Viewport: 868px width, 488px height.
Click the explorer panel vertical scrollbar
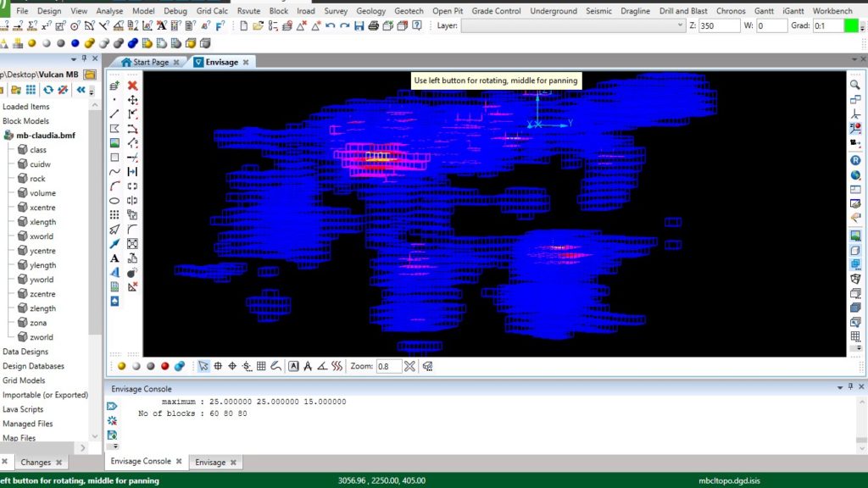[x=95, y=221]
